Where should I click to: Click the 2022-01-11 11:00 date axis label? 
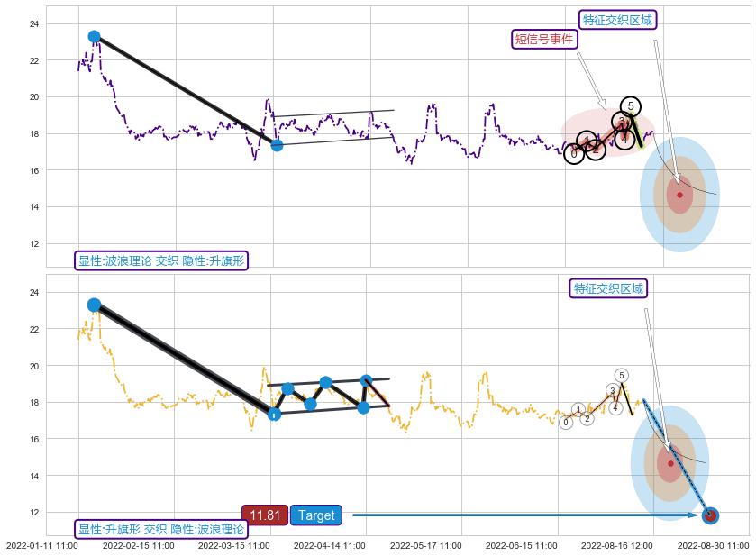tap(41, 545)
